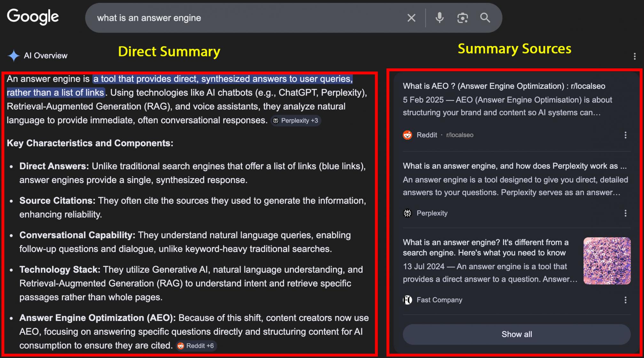The image size is (644, 358).
Task: Open 'What is AEO ?' Reddit result title
Action: tap(504, 86)
